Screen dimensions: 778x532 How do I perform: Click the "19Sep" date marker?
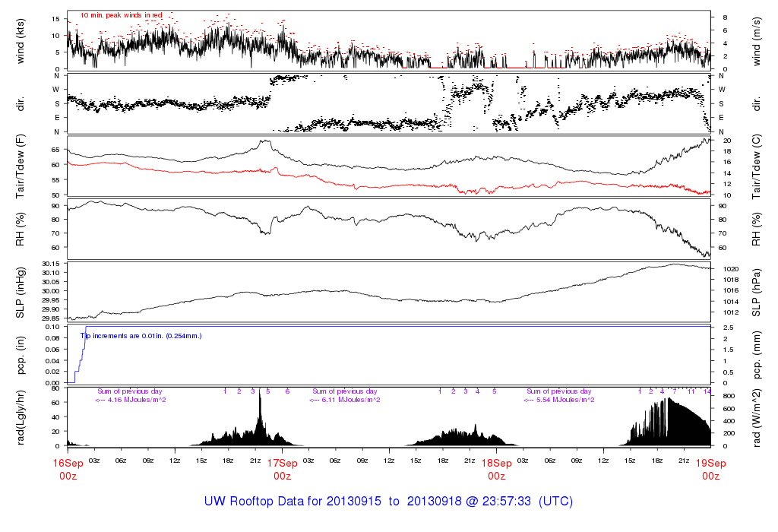pos(710,464)
